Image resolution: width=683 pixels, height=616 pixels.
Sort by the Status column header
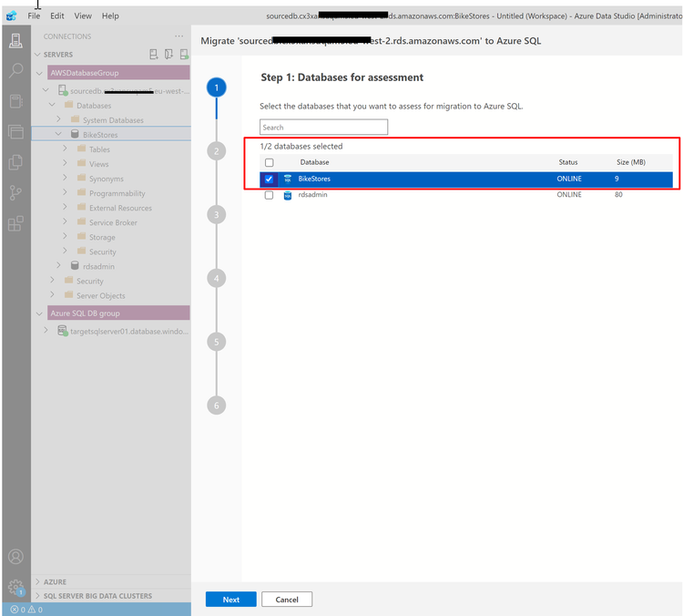[x=568, y=162]
